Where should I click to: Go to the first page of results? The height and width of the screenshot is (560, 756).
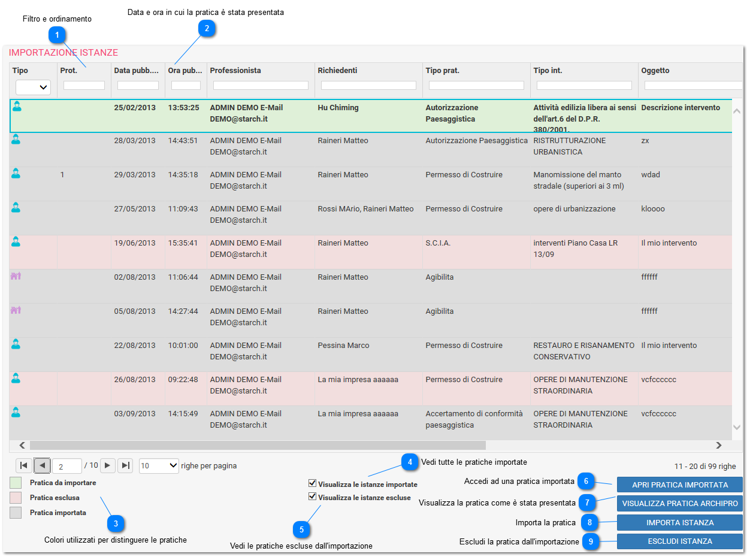tap(23, 465)
